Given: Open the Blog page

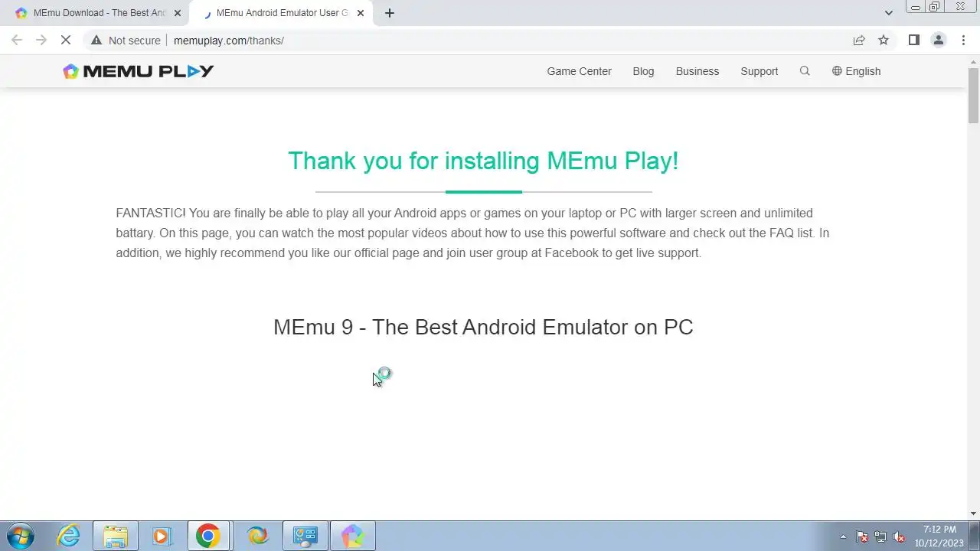Looking at the screenshot, I should 643,71.
